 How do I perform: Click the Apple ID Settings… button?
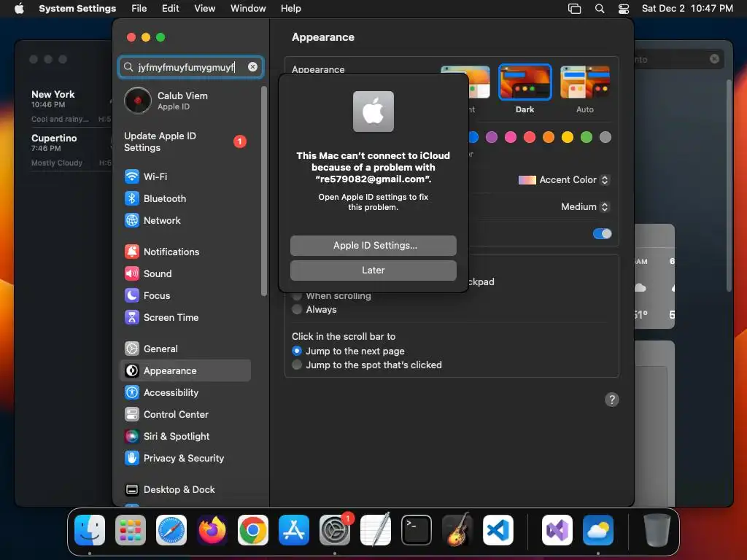(373, 246)
